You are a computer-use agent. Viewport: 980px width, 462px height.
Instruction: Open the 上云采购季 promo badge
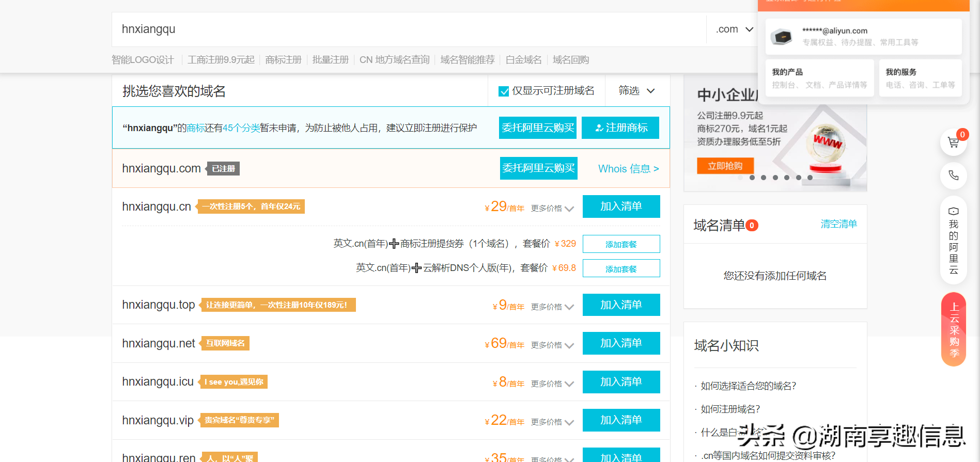tap(953, 329)
